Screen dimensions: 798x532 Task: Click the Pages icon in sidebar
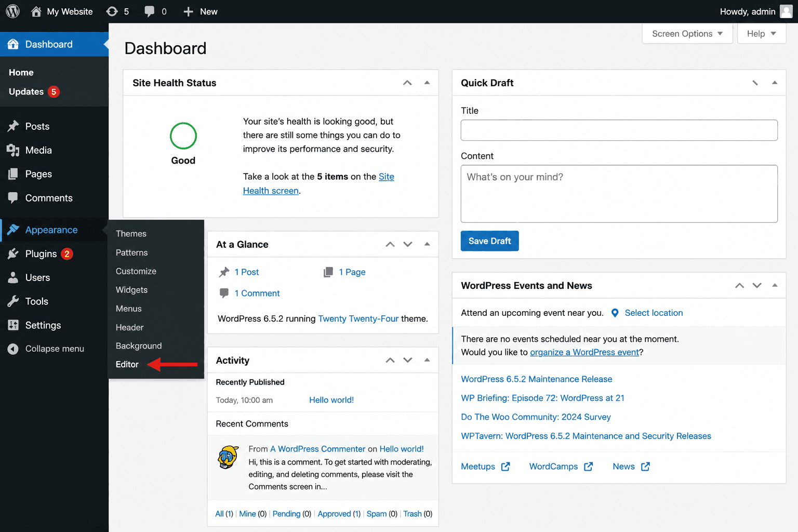[13, 174]
